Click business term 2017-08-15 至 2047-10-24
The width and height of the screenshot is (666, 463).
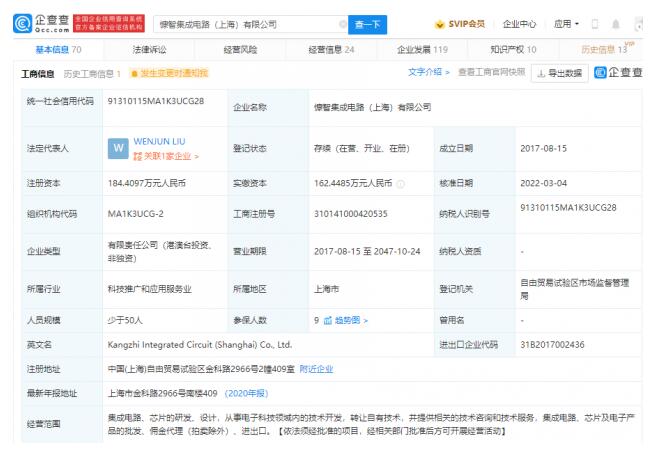pyautogui.click(x=367, y=251)
